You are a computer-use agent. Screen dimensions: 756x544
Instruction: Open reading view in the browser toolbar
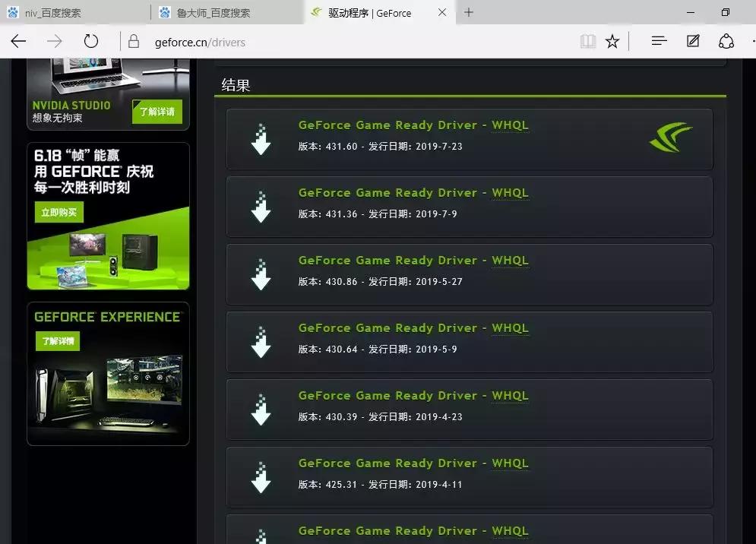click(588, 41)
